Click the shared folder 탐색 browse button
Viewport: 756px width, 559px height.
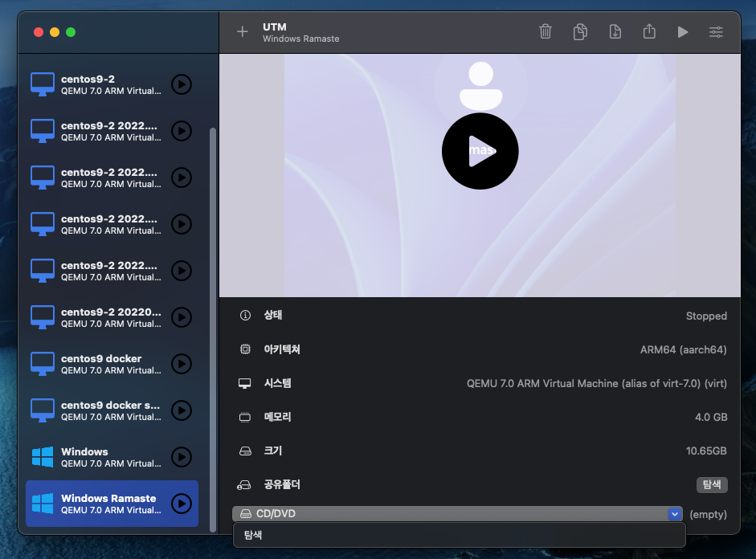point(712,484)
